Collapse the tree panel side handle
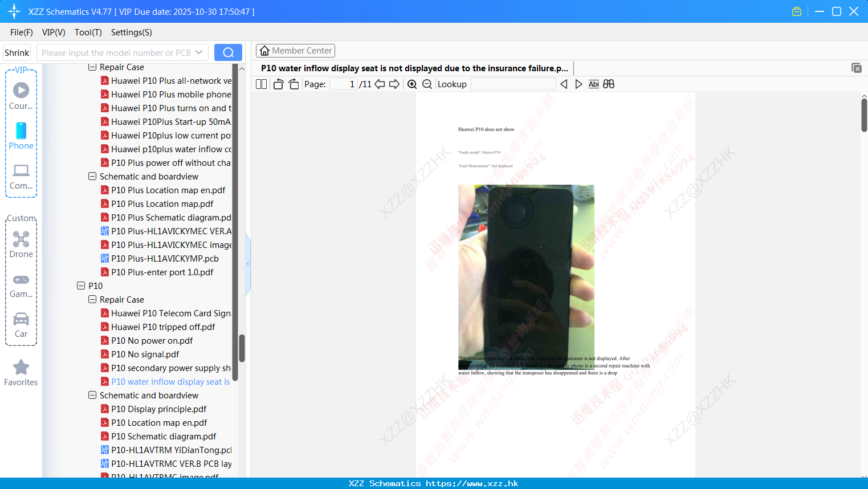This screenshot has height=489, width=868. 248,264
